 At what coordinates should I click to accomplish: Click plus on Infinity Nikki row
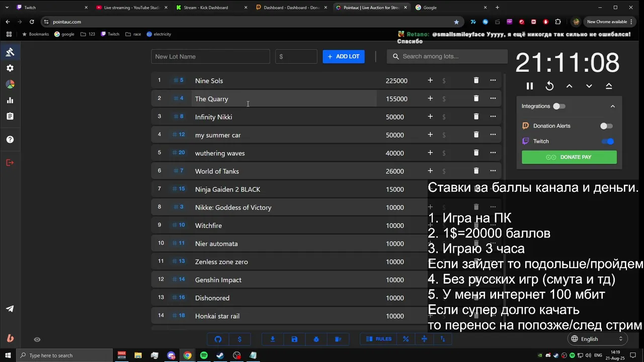(x=430, y=117)
